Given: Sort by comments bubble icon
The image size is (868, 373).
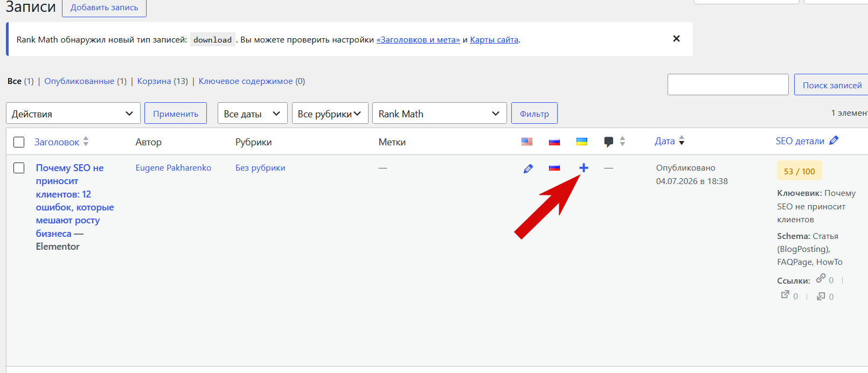Looking at the screenshot, I should (x=609, y=142).
